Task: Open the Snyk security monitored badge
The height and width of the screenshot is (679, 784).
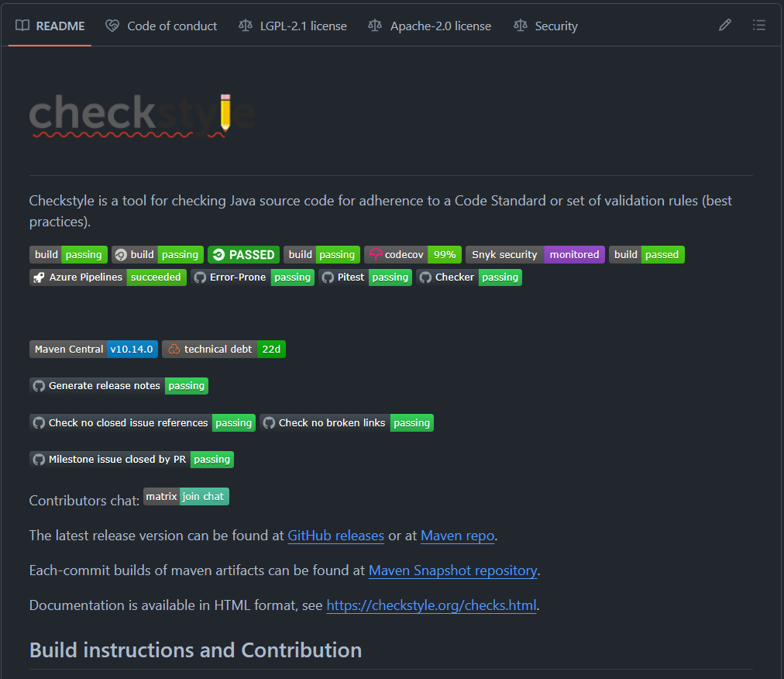Action: [535, 255]
